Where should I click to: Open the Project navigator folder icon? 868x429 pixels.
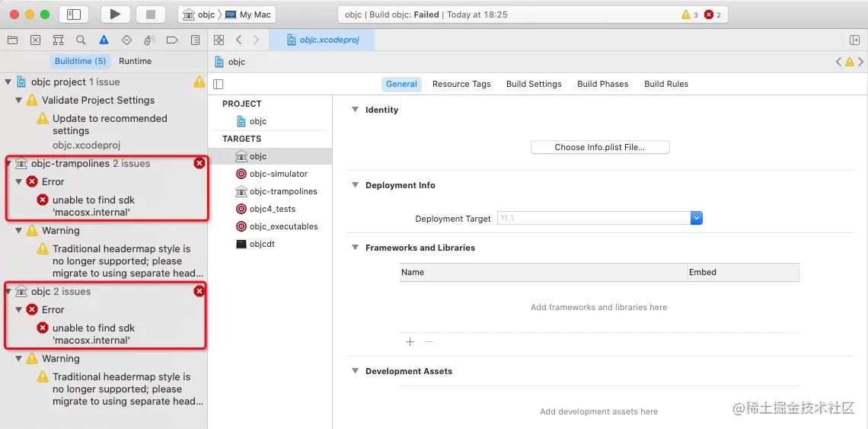pos(12,40)
